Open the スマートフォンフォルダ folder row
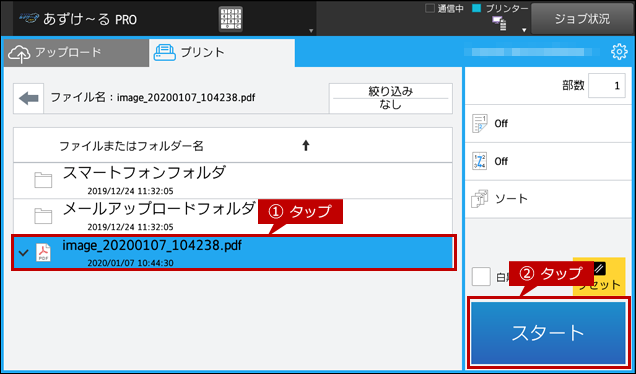The width and height of the screenshot is (636, 374). click(233, 181)
